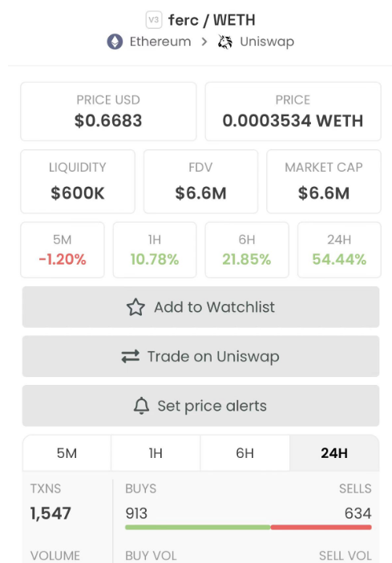Click the chevron between Ethereum and Uniswap
The image size is (392, 563).
(x=204, y=42)
